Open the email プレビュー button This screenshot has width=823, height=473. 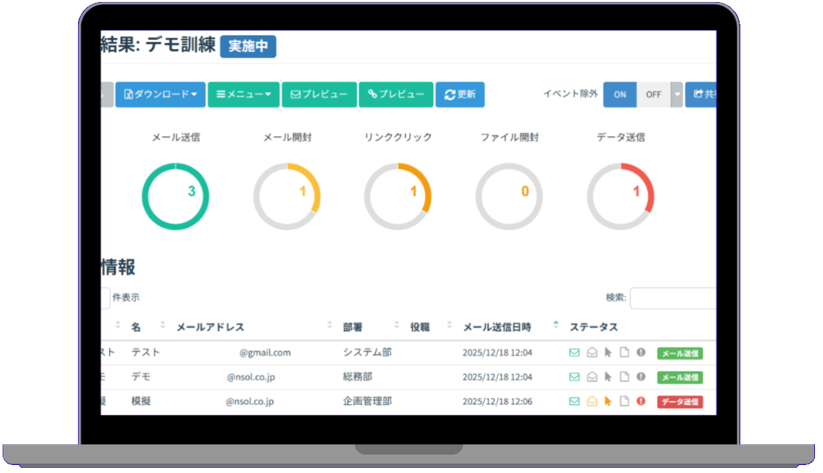[x=319, y=95]
